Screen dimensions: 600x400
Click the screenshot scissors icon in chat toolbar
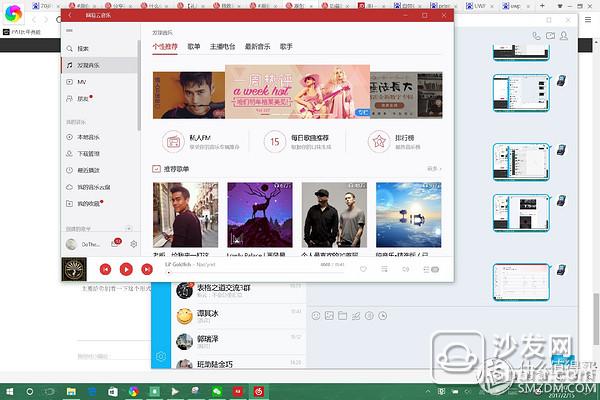tap(356, 316)
